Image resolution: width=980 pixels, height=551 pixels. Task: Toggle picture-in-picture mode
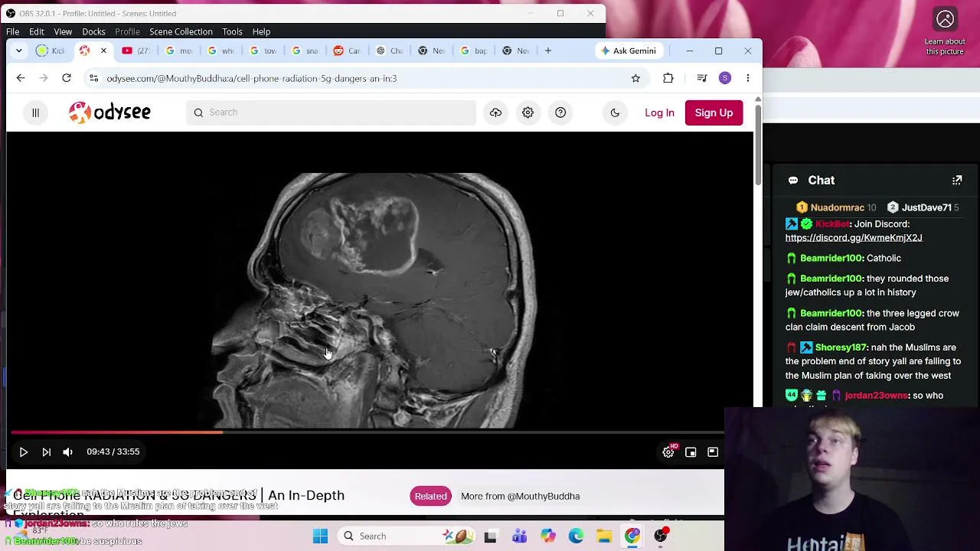click(x=691, y=452)
